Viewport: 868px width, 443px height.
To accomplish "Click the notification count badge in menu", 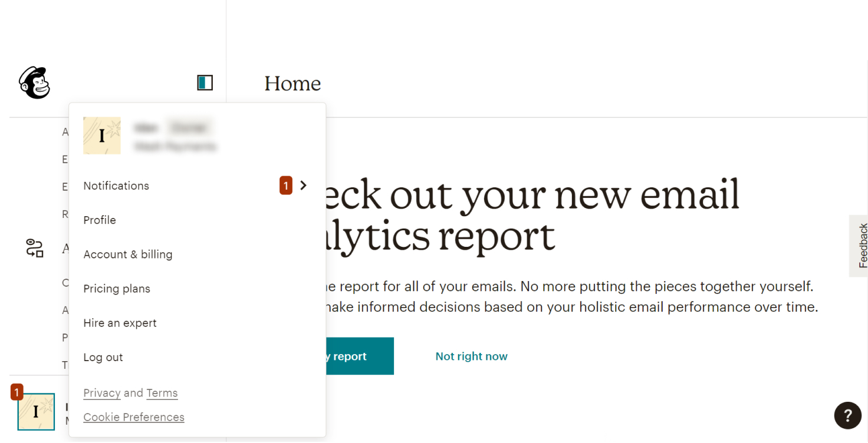I will click(286, 186).
